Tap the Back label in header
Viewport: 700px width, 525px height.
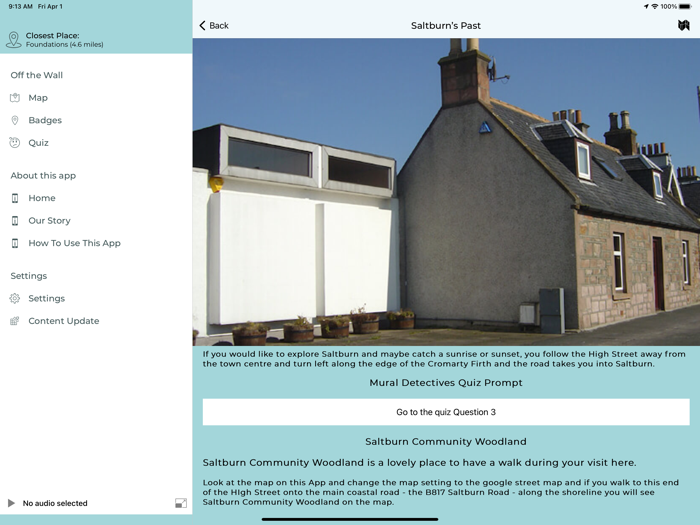[219, 25]
